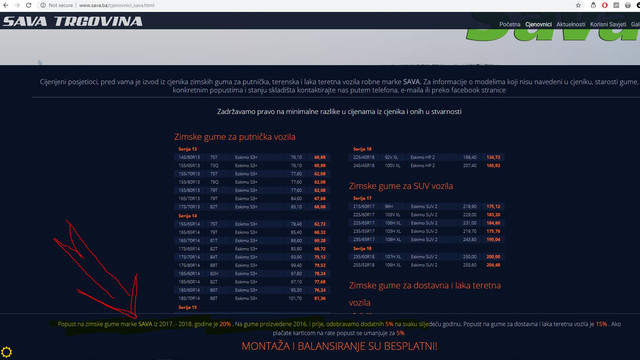Click the Serija 13 label

[188, 149]
